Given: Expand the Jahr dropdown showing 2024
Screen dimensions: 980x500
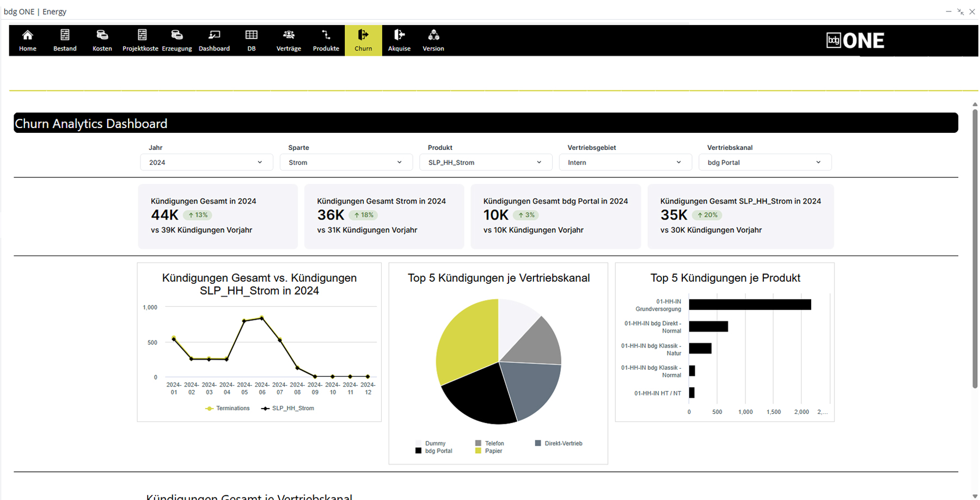Looking at the screenshot, I should pos(206,162).
